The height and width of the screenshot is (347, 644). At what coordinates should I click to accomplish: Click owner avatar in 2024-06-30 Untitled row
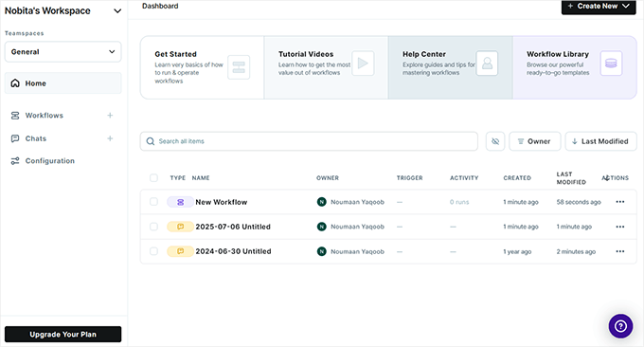tap(322, 251)
